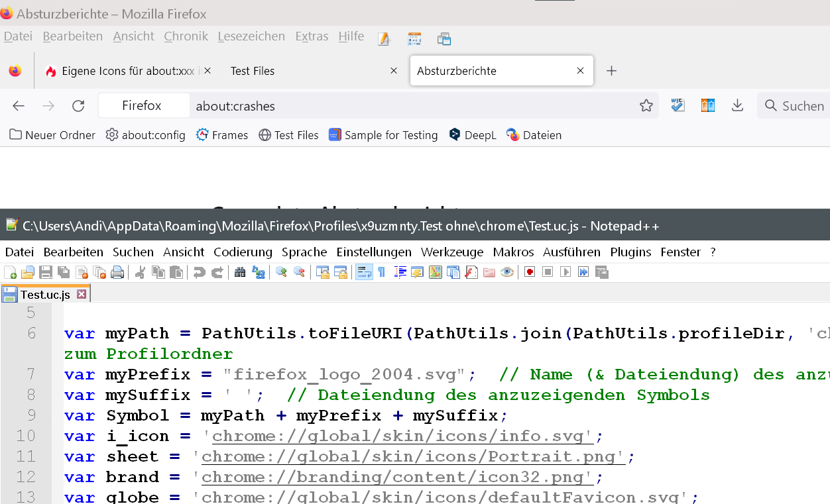Click the Print icon in Notepad++ toolbar

tap(117, 272)
